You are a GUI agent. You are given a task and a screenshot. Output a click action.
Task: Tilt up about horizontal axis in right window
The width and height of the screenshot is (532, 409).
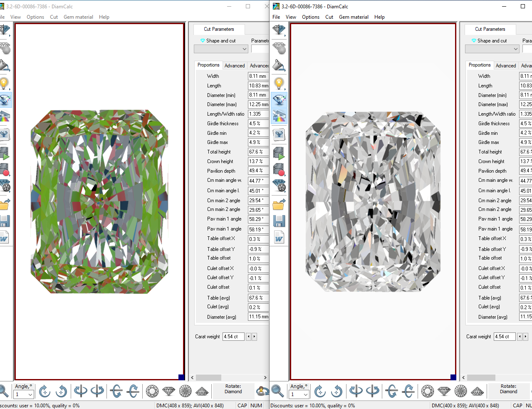[x=408, y=391]
